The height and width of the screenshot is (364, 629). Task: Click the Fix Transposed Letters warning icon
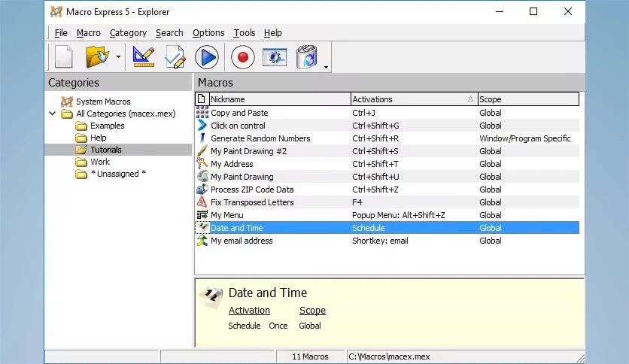pyautogui.click(x=202, y=202)
